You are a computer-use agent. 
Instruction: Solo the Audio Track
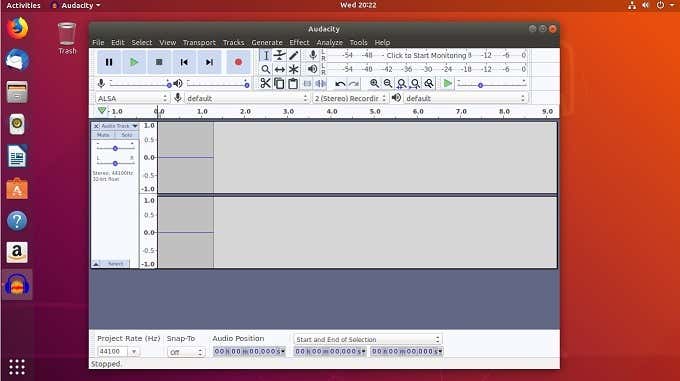[127, 135]
